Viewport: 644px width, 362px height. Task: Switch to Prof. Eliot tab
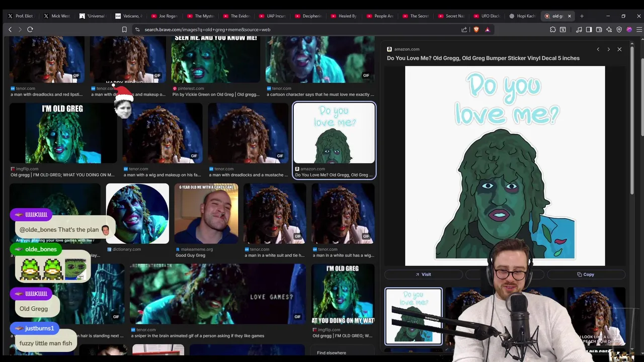click(x=21, y=16)
